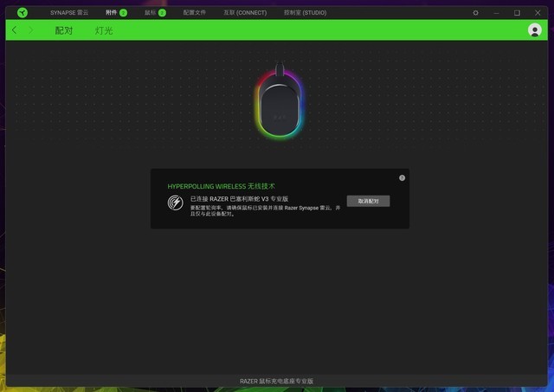The width and height of the screenshot is (554, 392).
Task: Minimize the Synapse window
Action: click(x=496, y=13)
